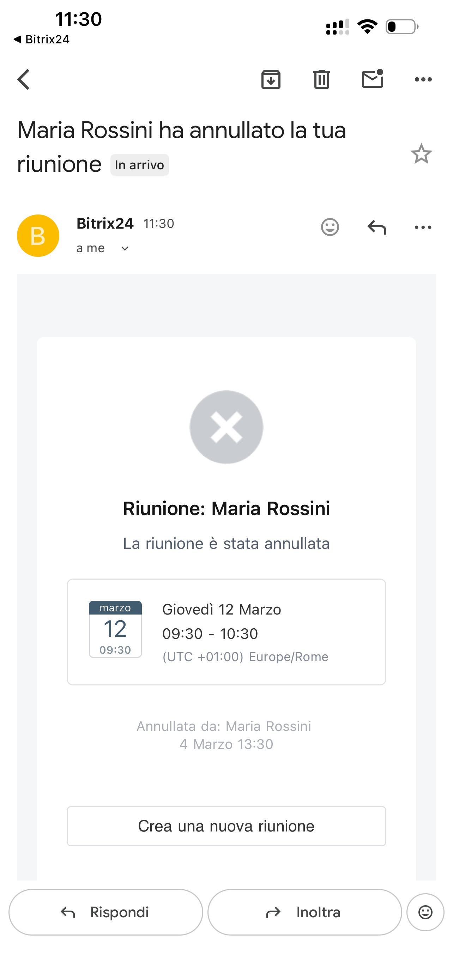
Task: Tap the Bitrix24 sender name
Action: (x=105, y=224)
